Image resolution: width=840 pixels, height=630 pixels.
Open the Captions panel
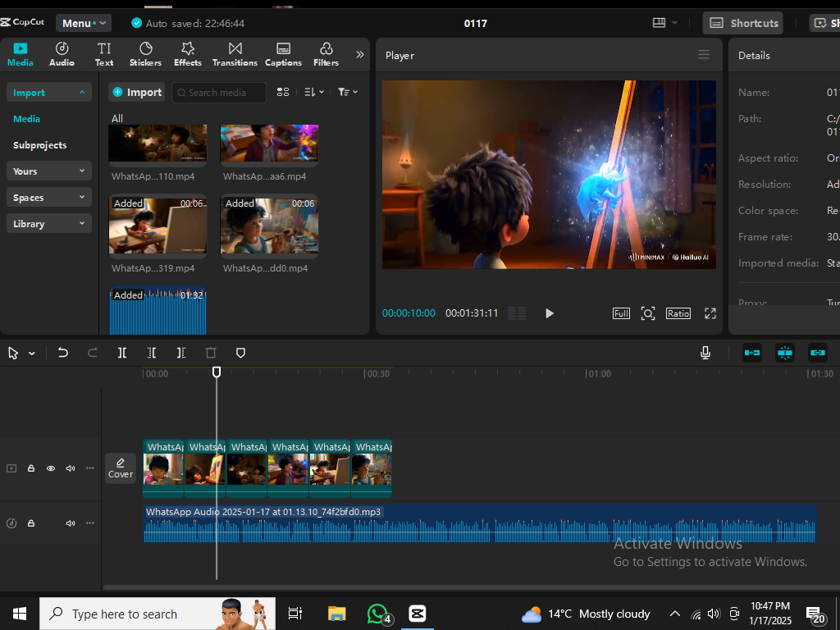tap(283, 55)
